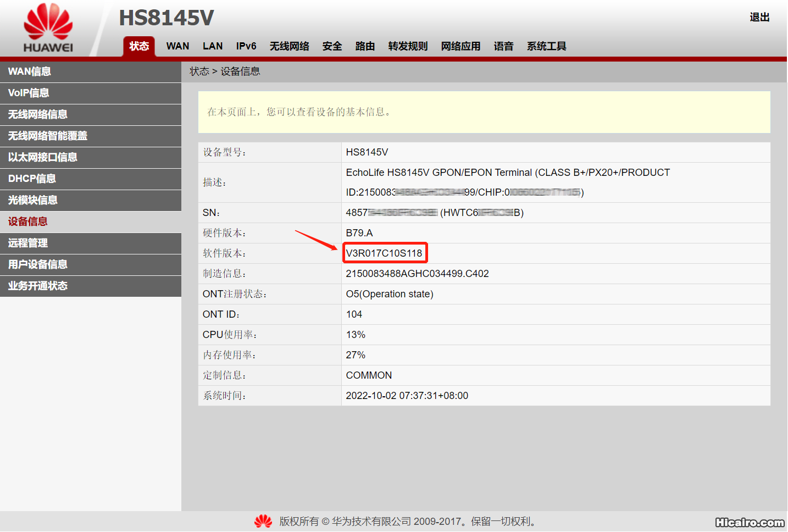Screen dimensions: 788x532
Task: Click the 描述 label
Action: (x=214, y=182)
